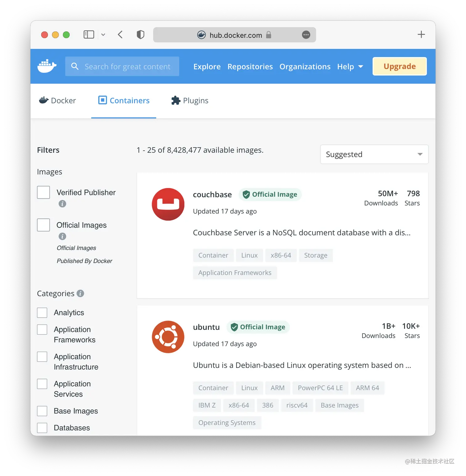Image resolution: width=466 pixels, height=476 pixels.
Task: Click the Docker whale logo in header
Action: click(47, 66)
